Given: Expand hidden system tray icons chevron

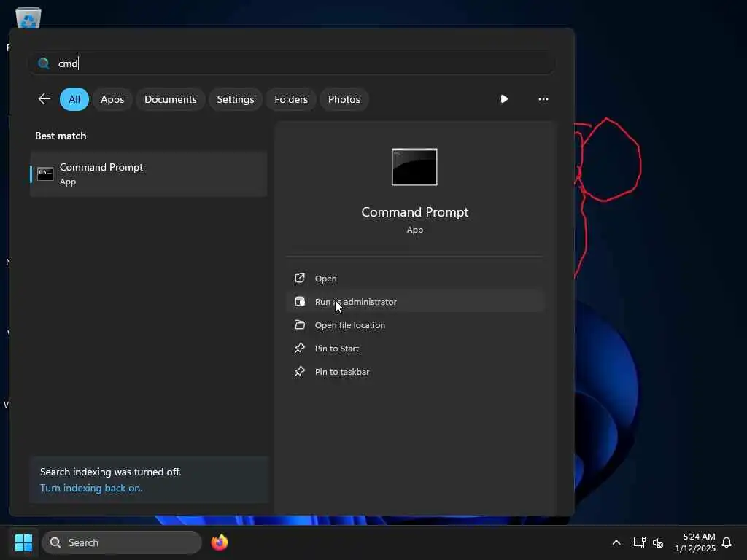Looking at the screenshot, I should coord(616,542).
